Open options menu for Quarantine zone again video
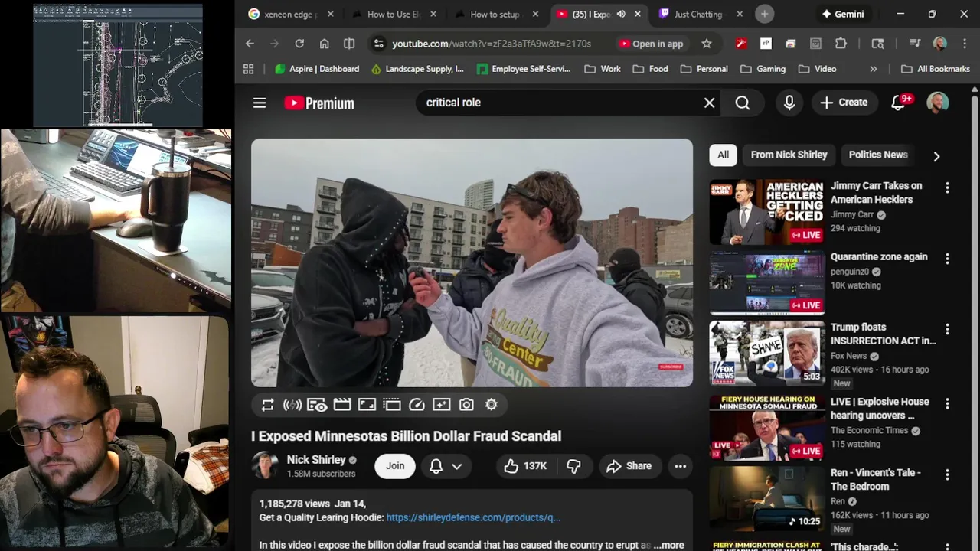Viewport: 980px width, 551px height. (x=947, y=259)
